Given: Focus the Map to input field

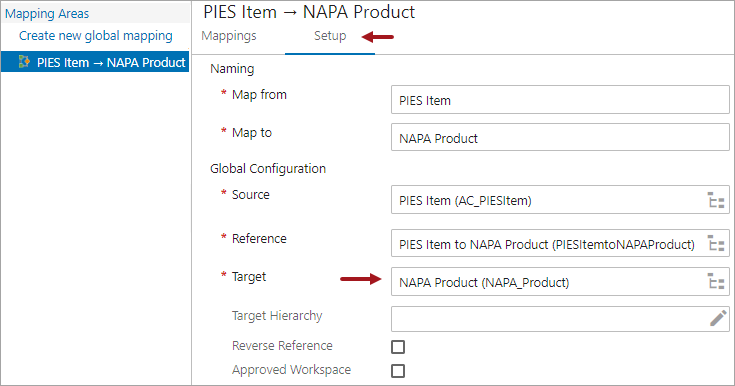Looking at the screenshot, I should pos(560,137).
